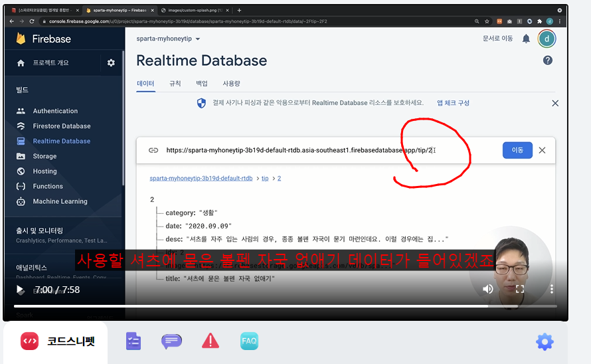The width and height of the screenshot is (591, 364).
Task: Select the desc row in data tree
Action: pyautogui.click(x=307, y=239)
